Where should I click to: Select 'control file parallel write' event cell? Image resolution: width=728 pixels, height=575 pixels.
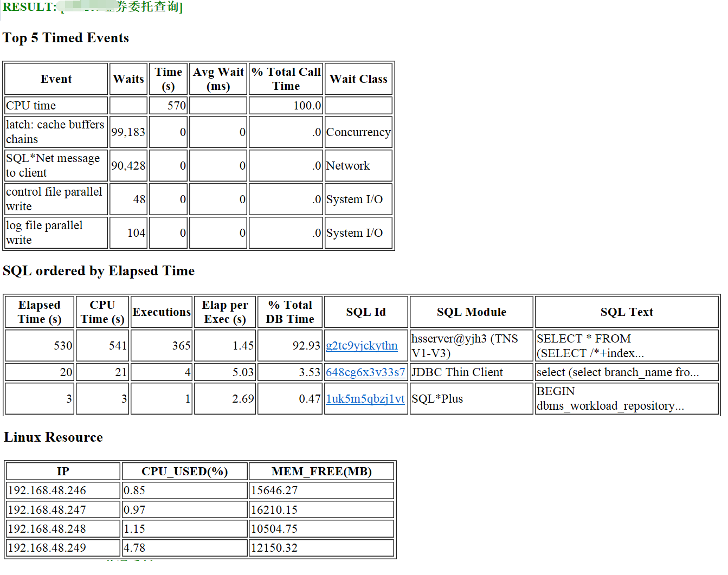point(56,199)
